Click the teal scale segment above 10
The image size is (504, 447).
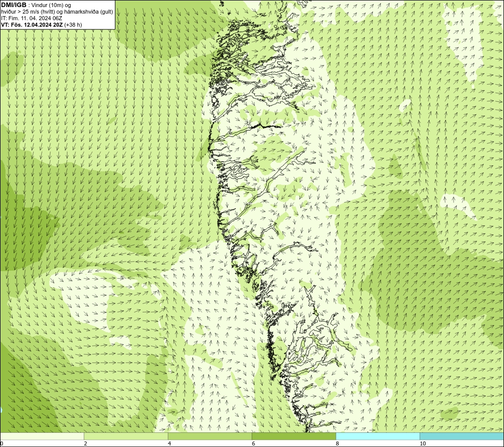[x=462, y=436]
